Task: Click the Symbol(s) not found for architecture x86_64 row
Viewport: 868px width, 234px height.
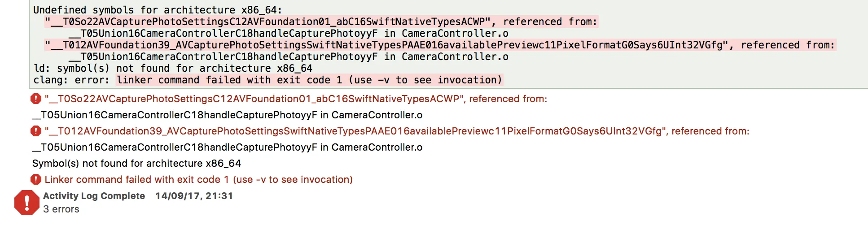Action: coord(136,163)
